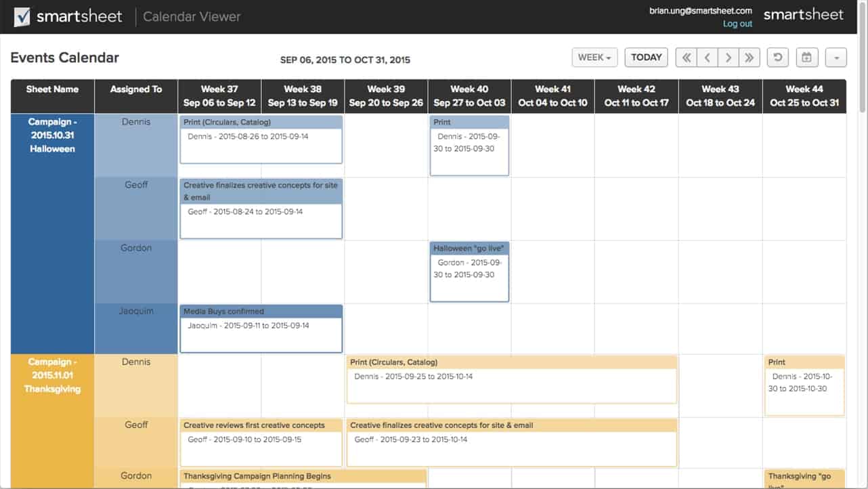Select the Campaign 2015.10.31 Halloween sheet name

point(51,135)
